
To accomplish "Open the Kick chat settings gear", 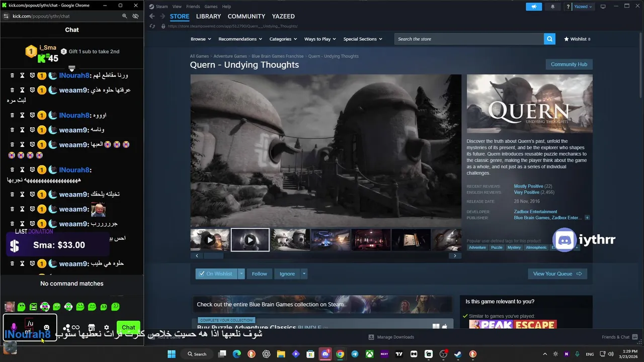I will (107, 327).
